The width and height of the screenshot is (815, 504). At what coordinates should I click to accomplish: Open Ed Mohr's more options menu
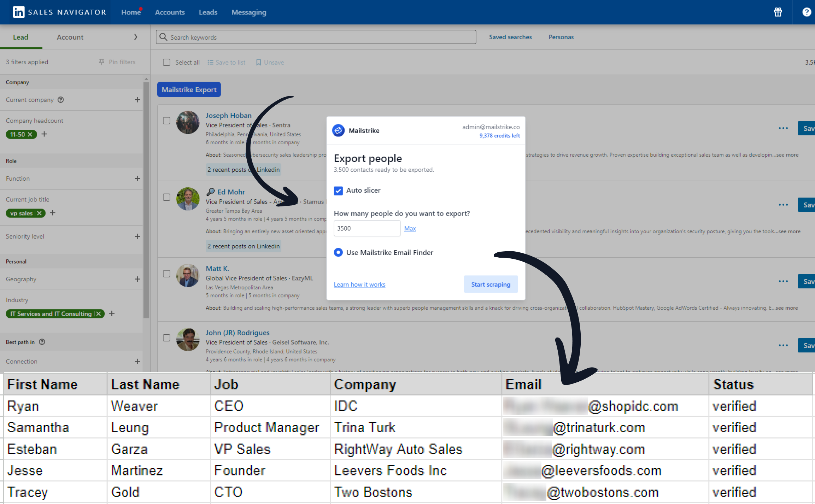783,205
